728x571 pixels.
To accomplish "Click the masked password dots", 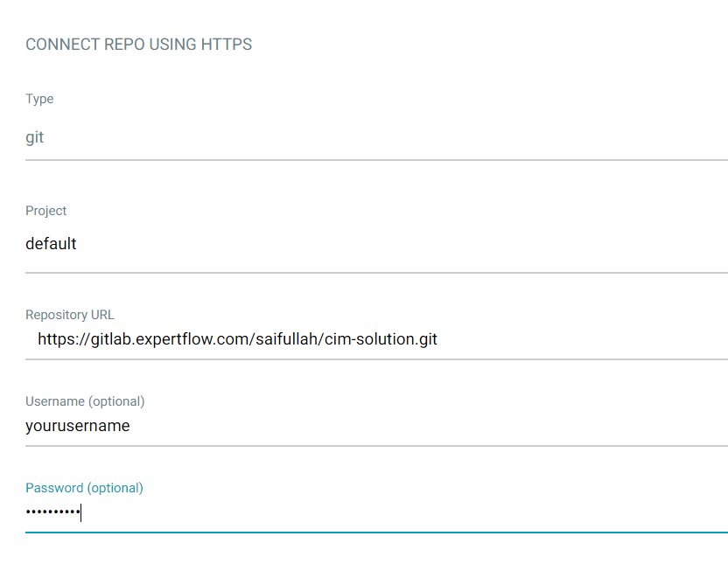I will [52, 512].
